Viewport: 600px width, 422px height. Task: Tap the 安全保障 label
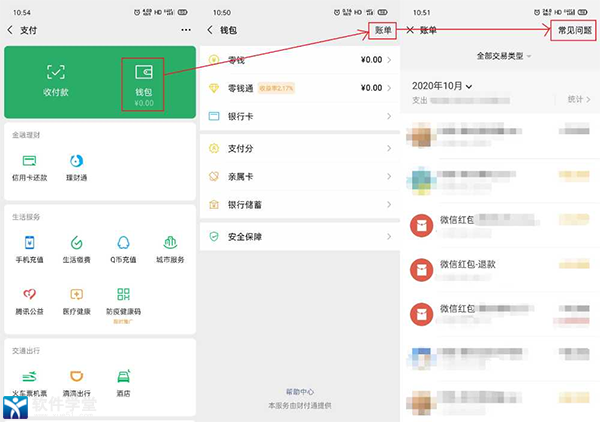[245, 237]
